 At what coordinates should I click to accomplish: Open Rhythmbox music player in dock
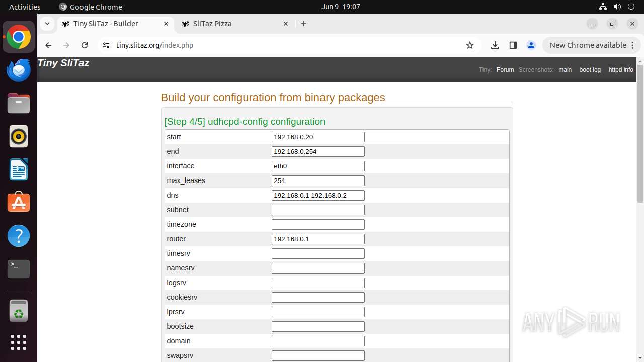(x=19, y=136)
